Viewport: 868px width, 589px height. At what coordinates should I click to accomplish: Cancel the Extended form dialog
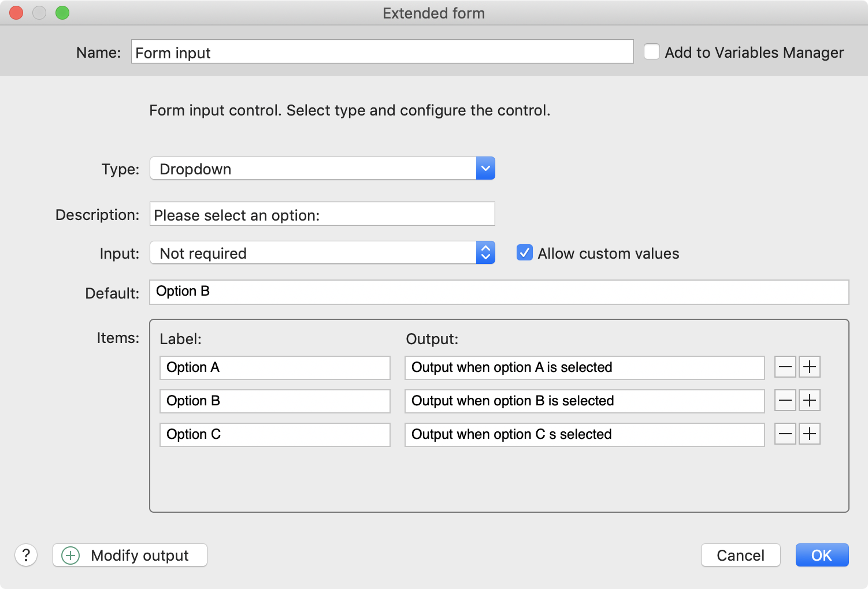coord(740,555)
